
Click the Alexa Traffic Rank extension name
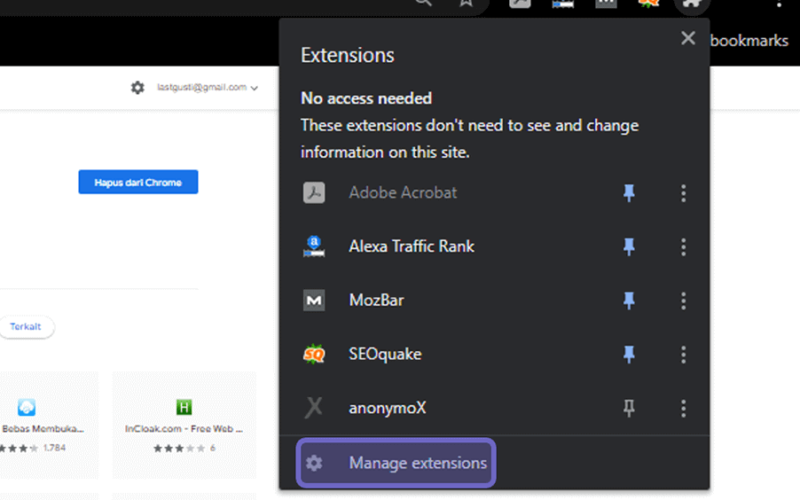tap(411, 246)
